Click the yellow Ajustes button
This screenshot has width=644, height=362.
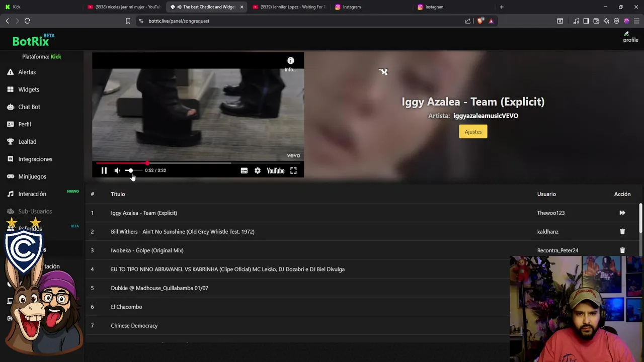tap(473, 132)
